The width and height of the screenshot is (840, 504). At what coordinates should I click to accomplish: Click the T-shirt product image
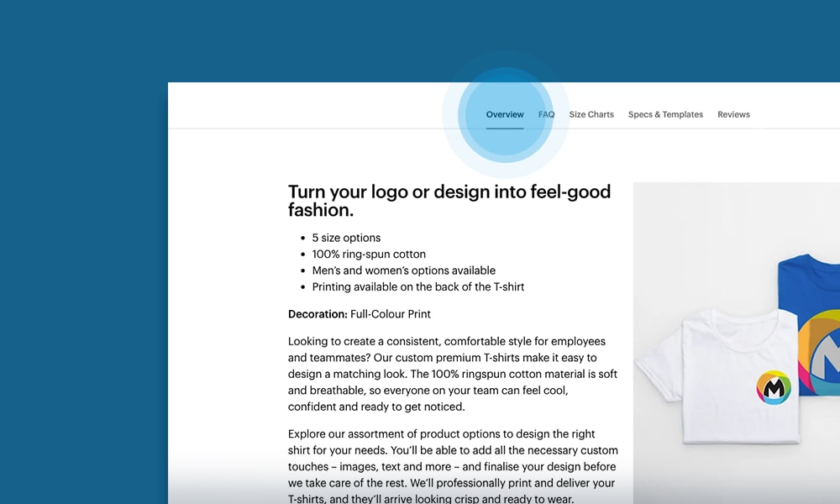(737, 343)
